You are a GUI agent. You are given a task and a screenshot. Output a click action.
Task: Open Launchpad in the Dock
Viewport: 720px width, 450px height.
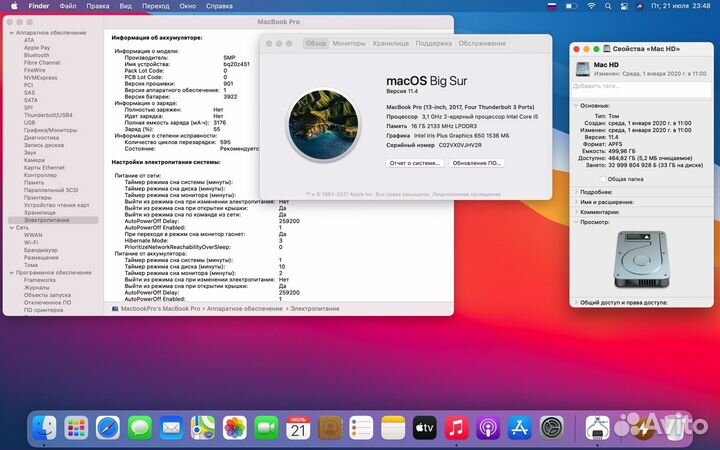pyautogui.click(x=76, y=428)
